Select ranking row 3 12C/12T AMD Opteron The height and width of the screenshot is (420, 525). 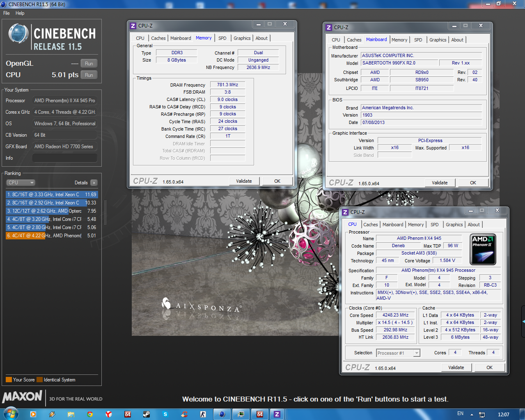coord(52,211)
